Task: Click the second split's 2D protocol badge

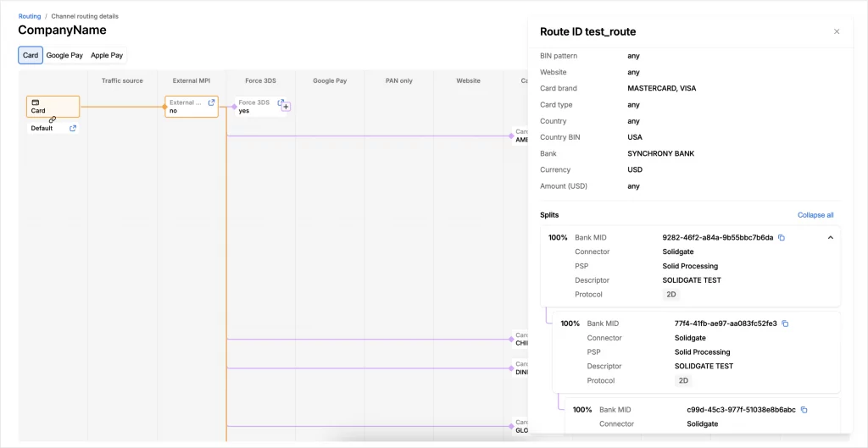Action: 684,381
